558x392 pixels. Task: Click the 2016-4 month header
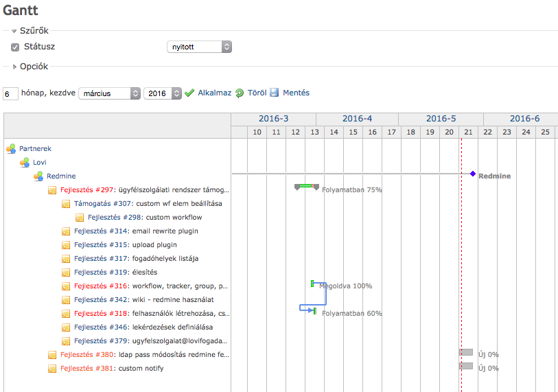[x=357, y=119]
